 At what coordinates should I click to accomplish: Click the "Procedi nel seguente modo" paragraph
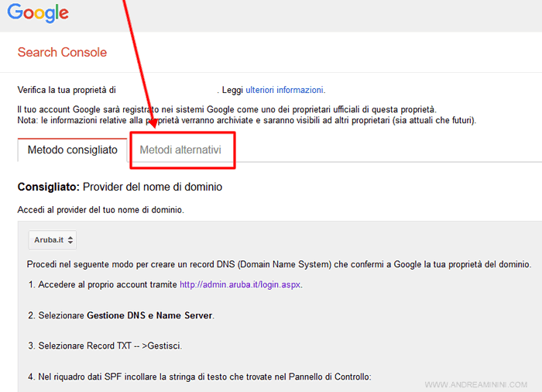279,264
